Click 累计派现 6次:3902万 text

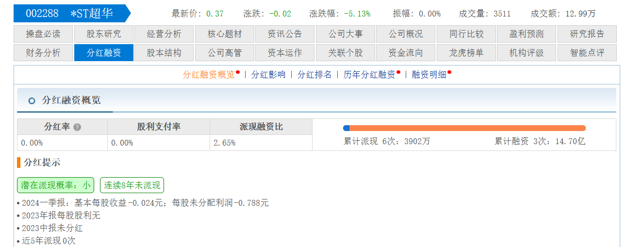[387, 141]
